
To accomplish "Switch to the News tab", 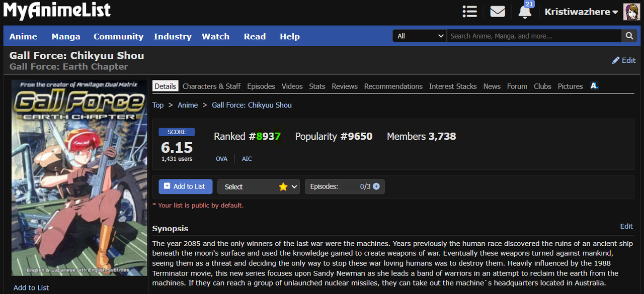I will click(492, 86).
